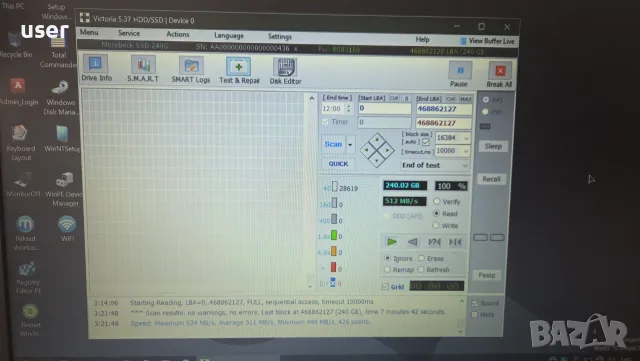
Task: Select MonitorOff desktop icon
Action: pos(23,185)
